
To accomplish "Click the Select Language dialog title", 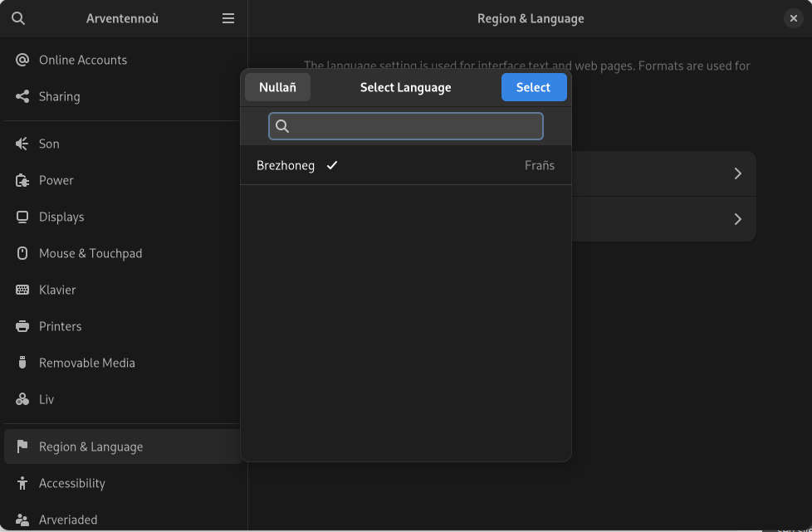I will tap(405, 87).
